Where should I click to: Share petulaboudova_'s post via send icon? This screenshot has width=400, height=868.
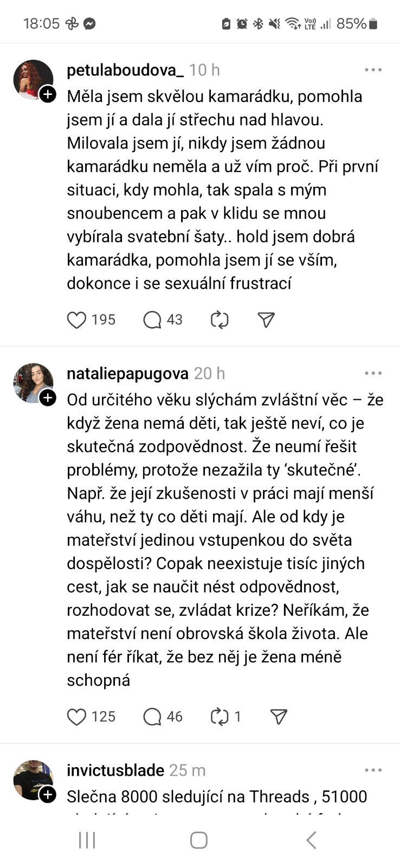point(266,320)
